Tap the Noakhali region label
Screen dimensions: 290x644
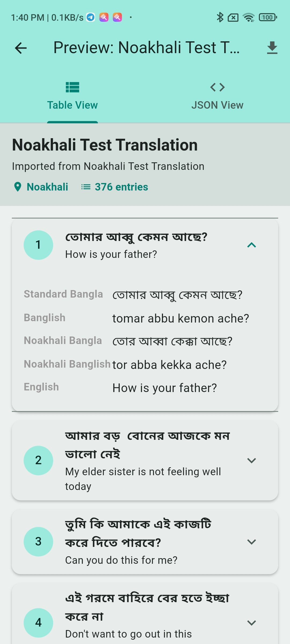48,187
